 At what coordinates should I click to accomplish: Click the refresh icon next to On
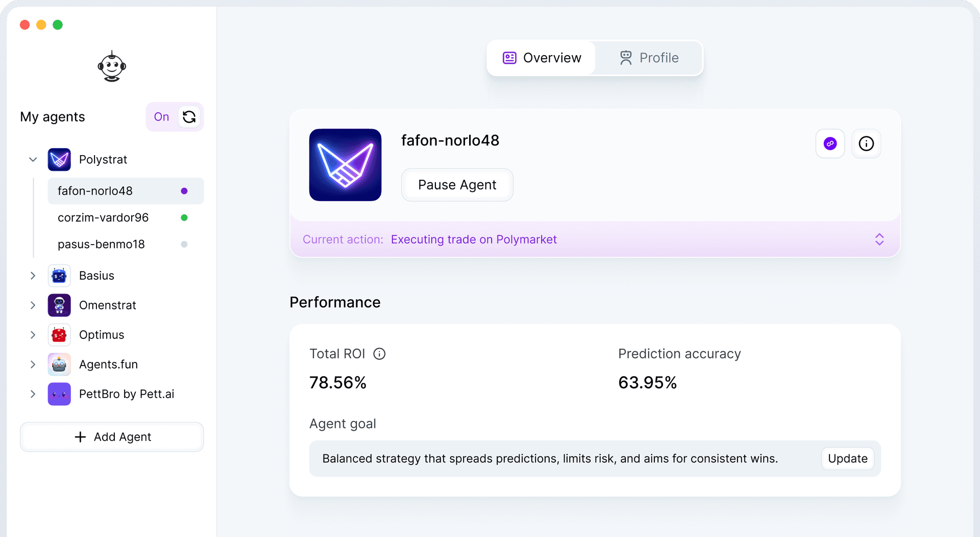point(189,117)
